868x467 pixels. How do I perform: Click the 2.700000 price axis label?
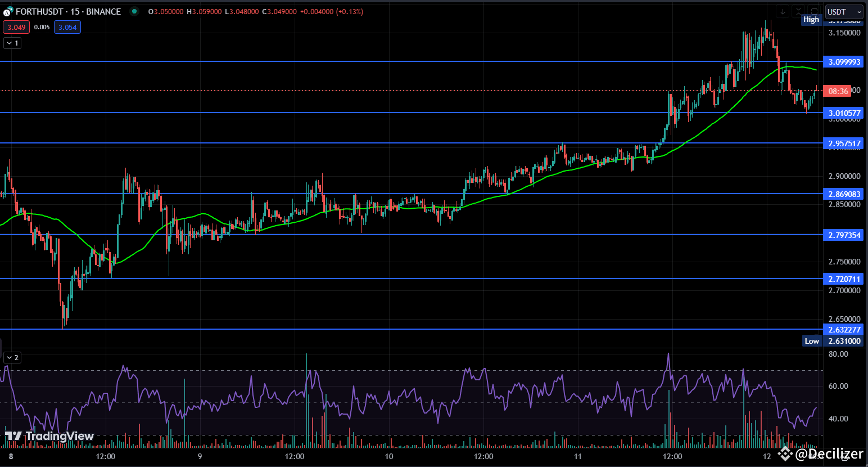click(844, 290)
